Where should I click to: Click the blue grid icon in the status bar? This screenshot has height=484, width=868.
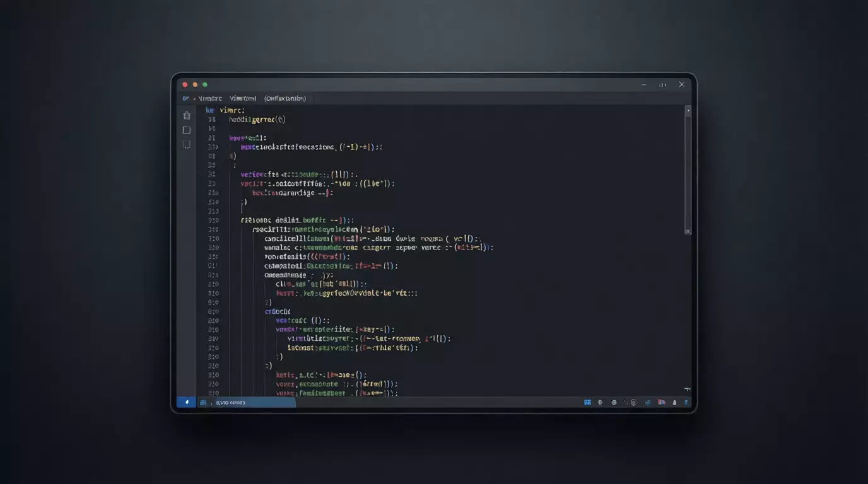587,402
